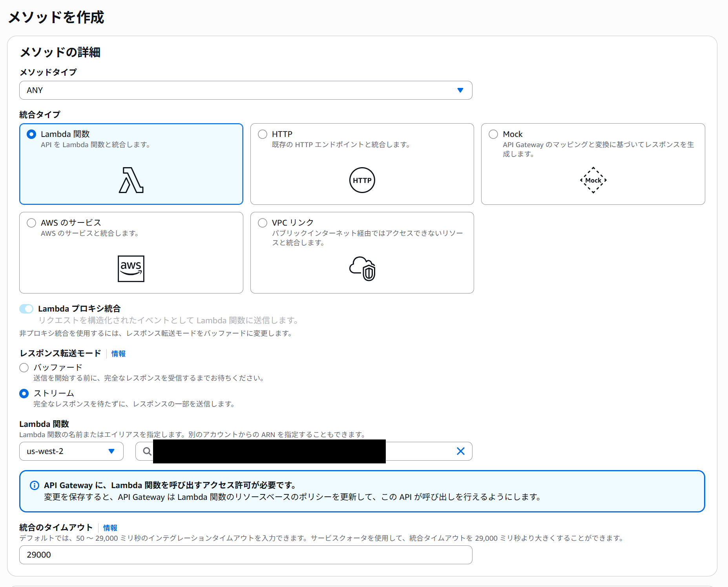Clear the Lambda function field with X
The width and height of the screenshot is (728, 587).
460,451
